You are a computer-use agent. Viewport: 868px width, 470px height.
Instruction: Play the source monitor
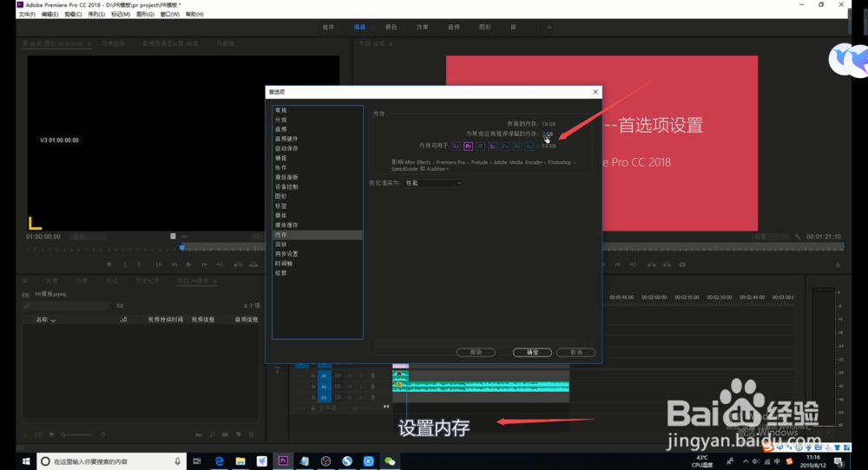(188, 264)
